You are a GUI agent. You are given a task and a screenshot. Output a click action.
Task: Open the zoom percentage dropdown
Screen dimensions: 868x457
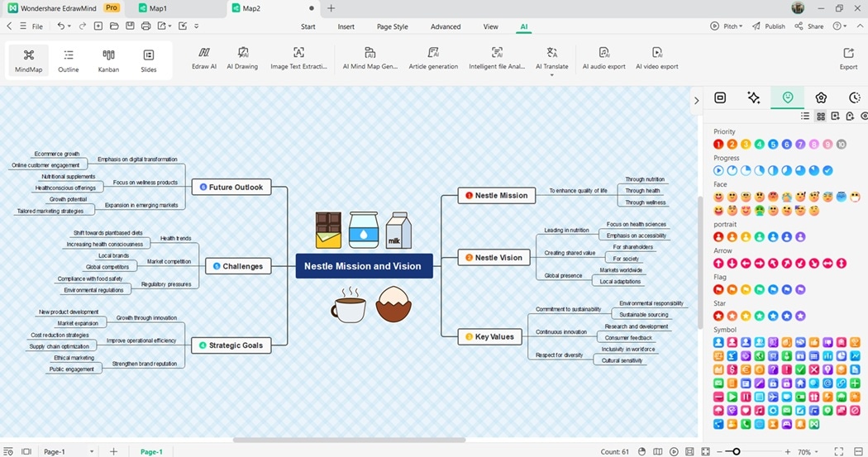816,452
